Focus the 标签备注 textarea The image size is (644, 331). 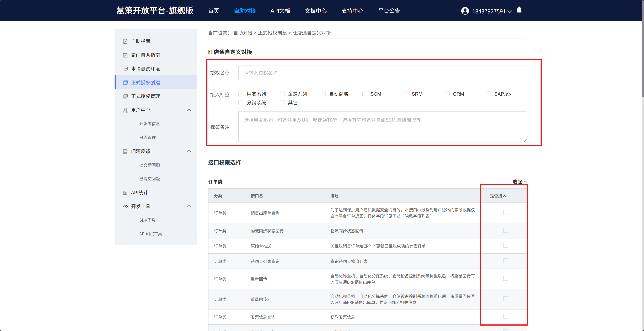[x=383, y=127]
